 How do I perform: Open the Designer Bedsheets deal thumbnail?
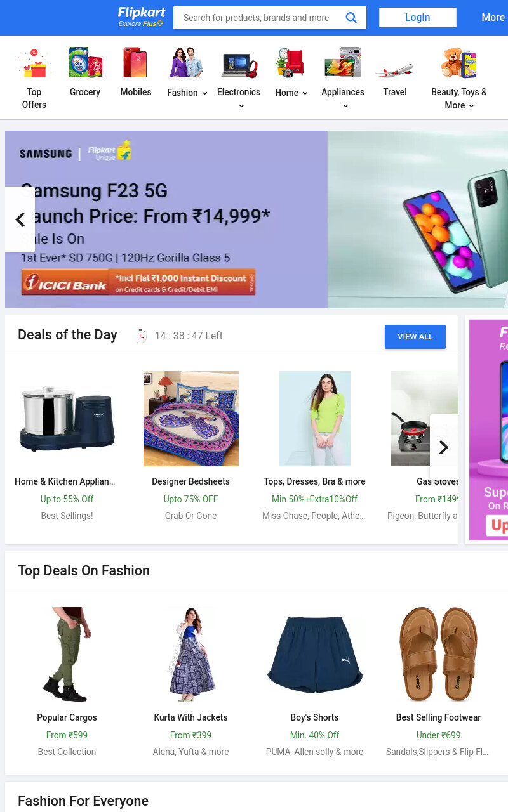191,419
